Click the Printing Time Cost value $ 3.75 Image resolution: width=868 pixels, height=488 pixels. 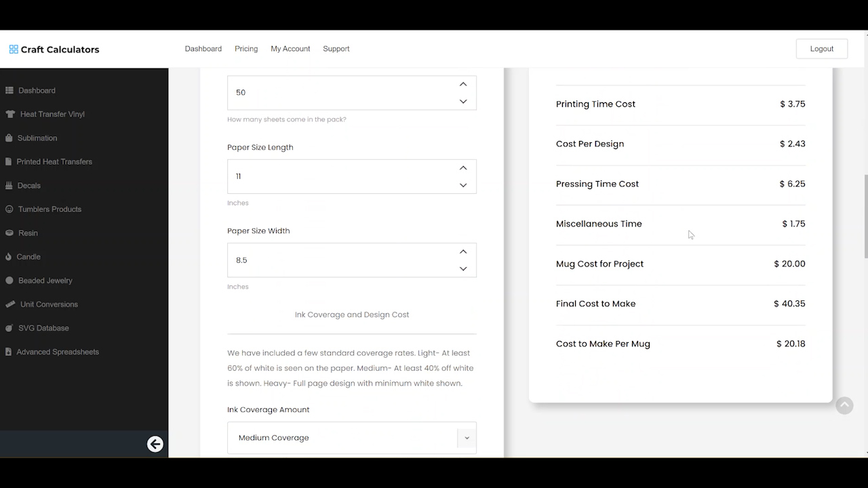pos(793,104)
